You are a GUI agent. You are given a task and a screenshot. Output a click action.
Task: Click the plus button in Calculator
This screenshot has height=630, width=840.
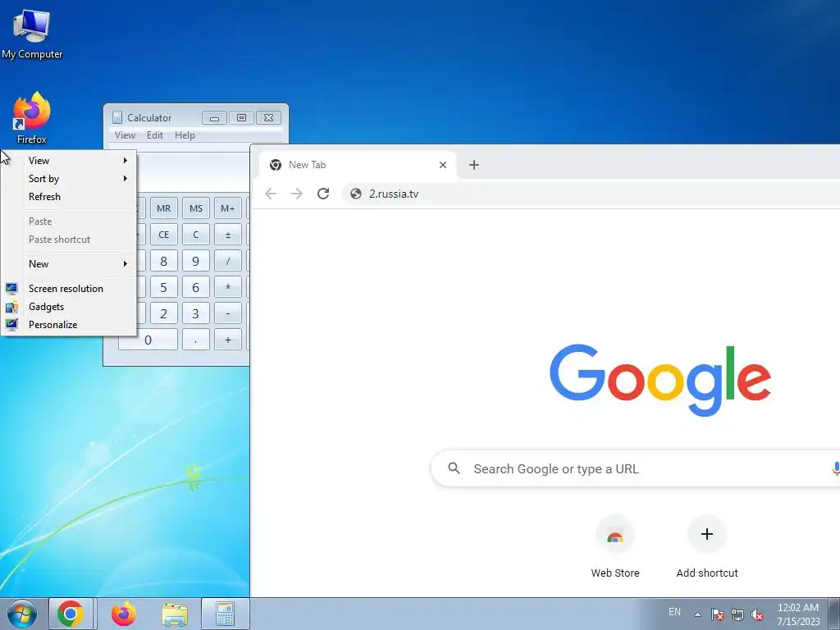(x=228, y=340)
